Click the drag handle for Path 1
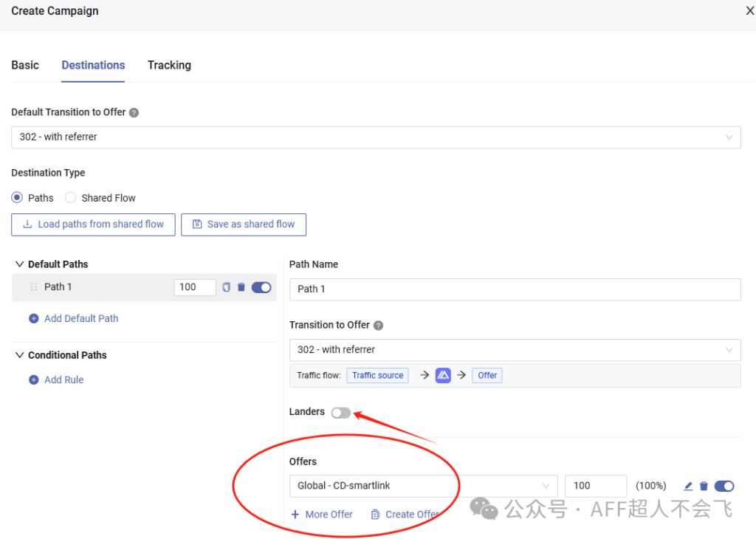The height and width of the screenshot is (539, 756). [33, 287]
